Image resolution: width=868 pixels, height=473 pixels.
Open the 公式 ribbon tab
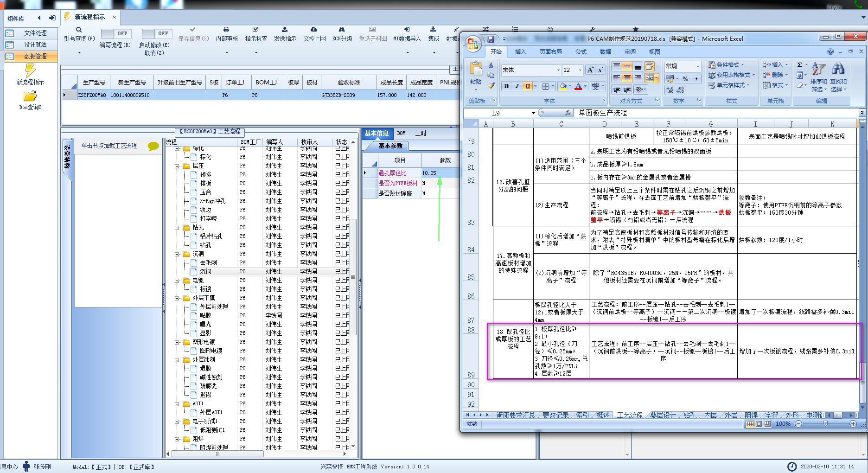click(x=581, y=52)
